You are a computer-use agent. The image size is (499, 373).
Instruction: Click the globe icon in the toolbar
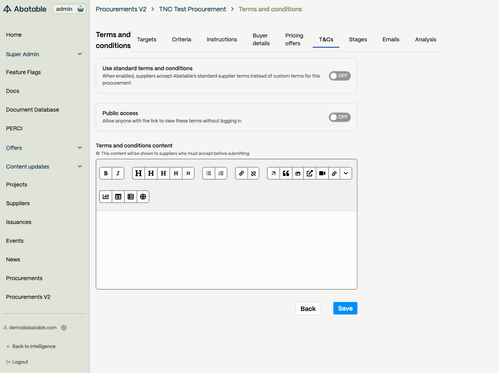pyautogui.click(x=143, y=197)
